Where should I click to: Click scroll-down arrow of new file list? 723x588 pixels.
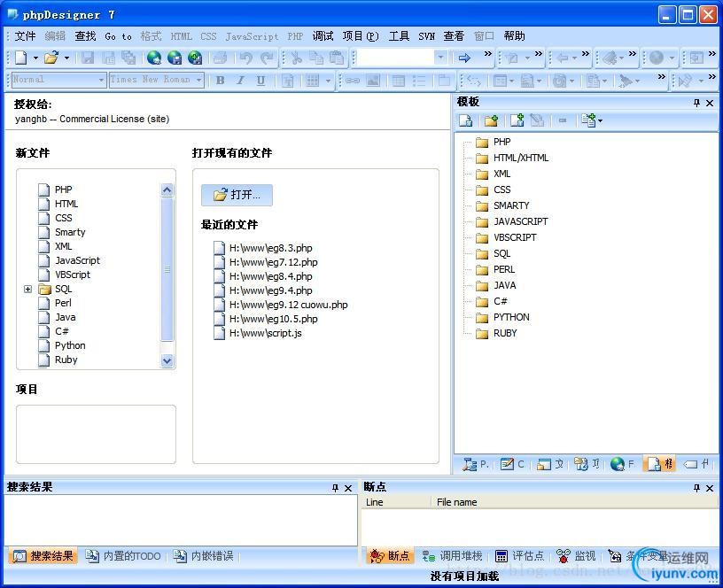click(x=167, y=360)
